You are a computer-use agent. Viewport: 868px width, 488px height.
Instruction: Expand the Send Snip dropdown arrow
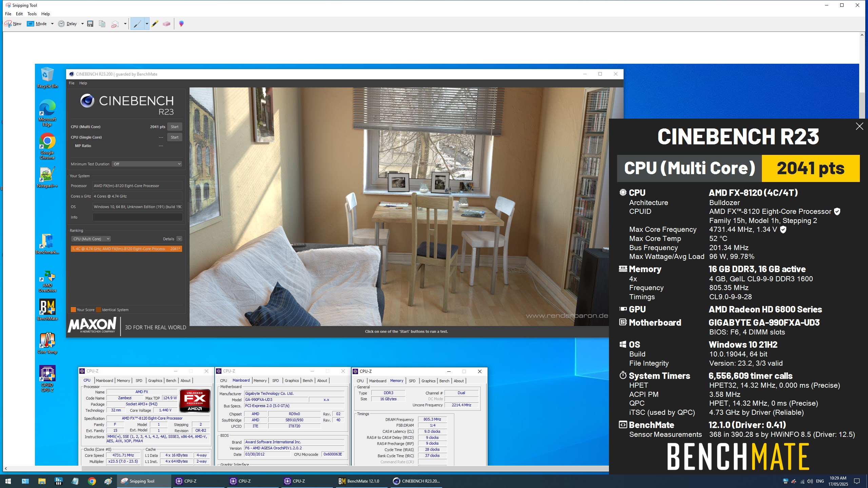point(125,24)
